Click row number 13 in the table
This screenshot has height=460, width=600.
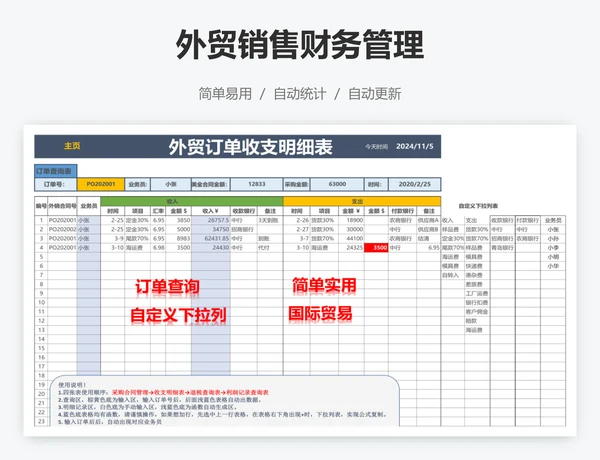click(x=41, y=330)
